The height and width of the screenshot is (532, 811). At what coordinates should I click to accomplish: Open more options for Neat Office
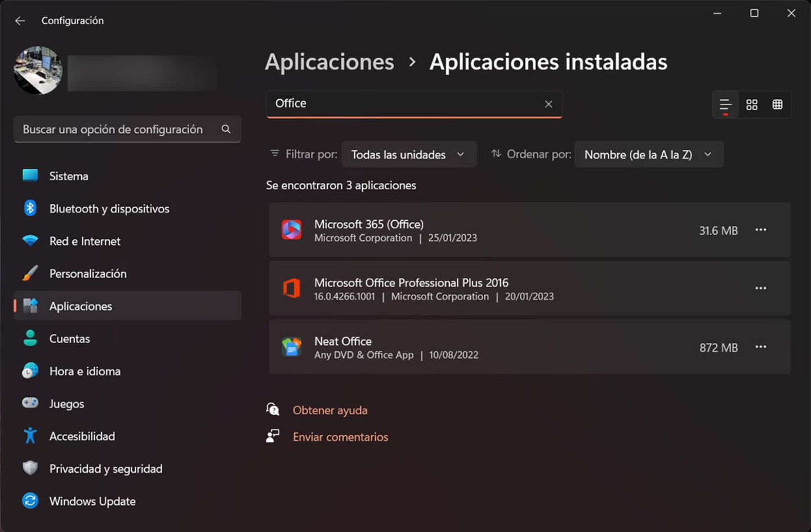(761, 347)
